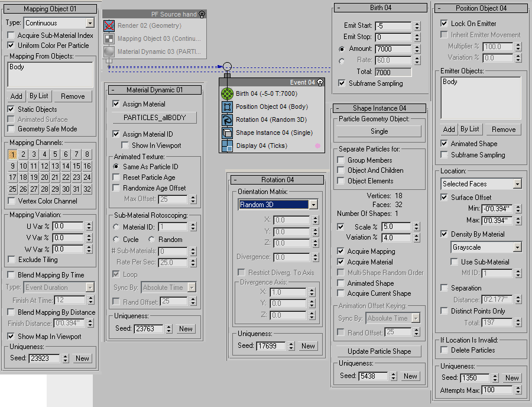Open the Orientation Matrix Random 3D dropdown
Viewport: 532px width, 407px height.
313,205
